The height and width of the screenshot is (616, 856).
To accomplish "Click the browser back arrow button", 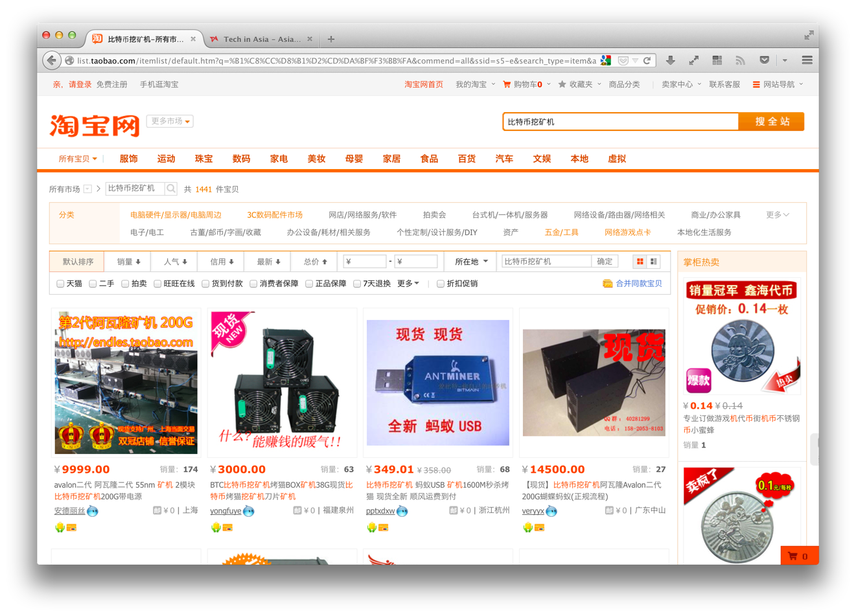I will click(51, 60).
